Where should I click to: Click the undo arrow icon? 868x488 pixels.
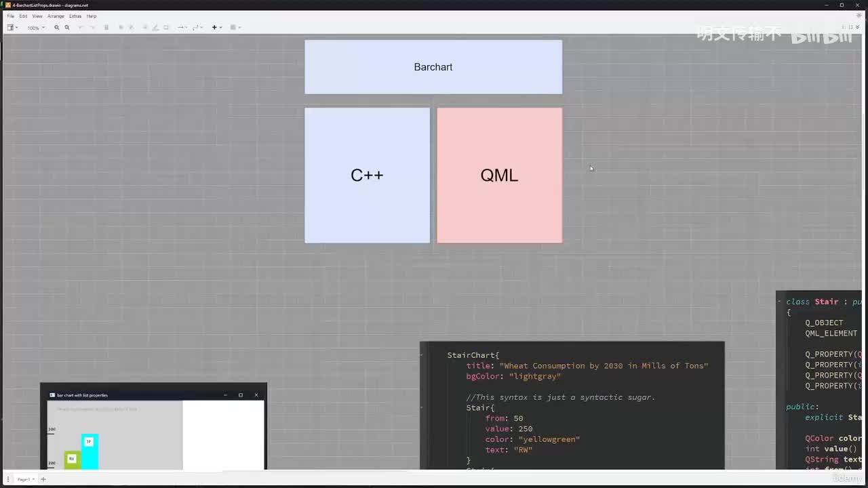(x=80, y=28)
